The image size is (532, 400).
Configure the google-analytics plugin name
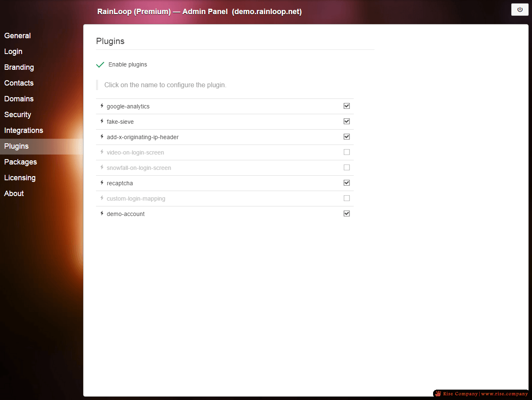[128, 106]
